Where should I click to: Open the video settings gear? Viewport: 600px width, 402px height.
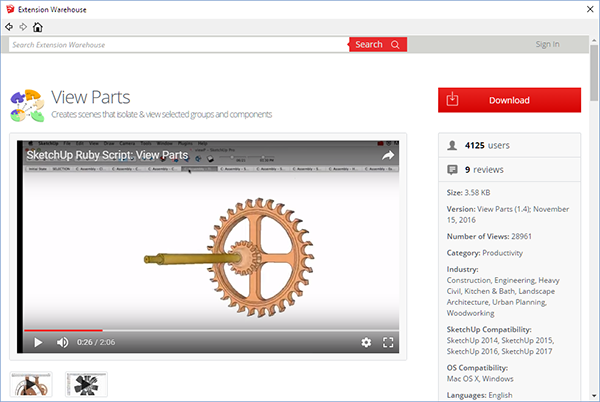366,342
